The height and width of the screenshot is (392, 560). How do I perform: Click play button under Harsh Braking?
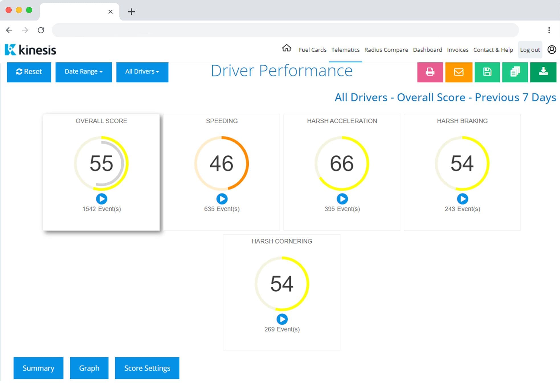click(462, 199)
